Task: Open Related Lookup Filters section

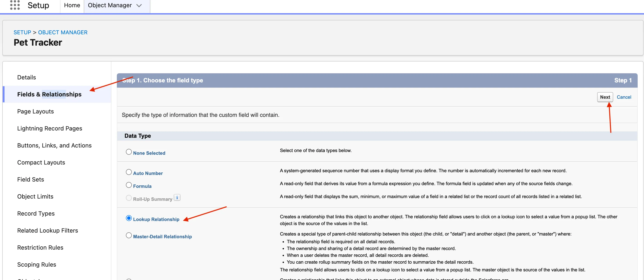Action: click(48, 231)
